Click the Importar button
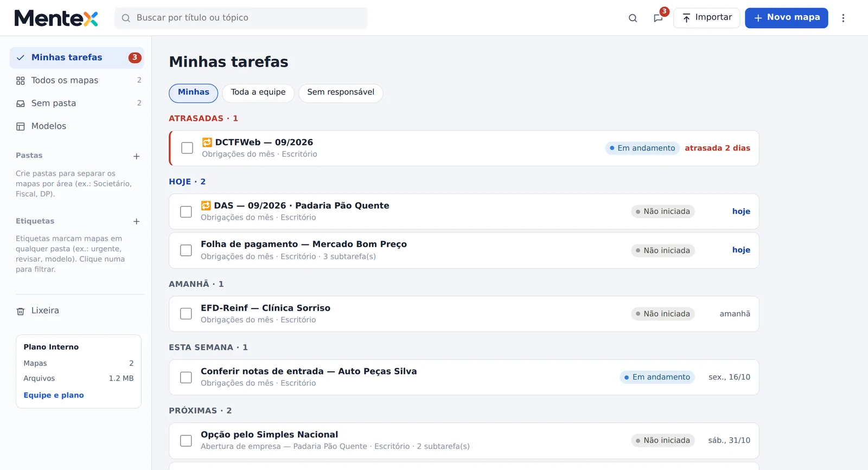The image size is (868, 470). point(707,18)
